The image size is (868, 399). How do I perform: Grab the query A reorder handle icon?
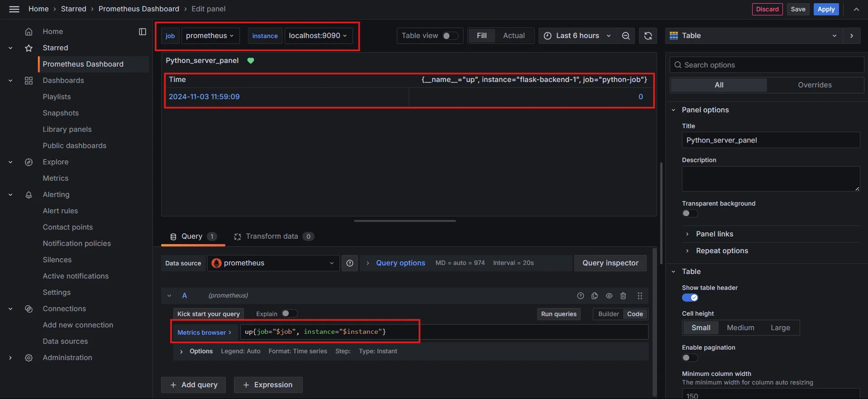(640, 296)
